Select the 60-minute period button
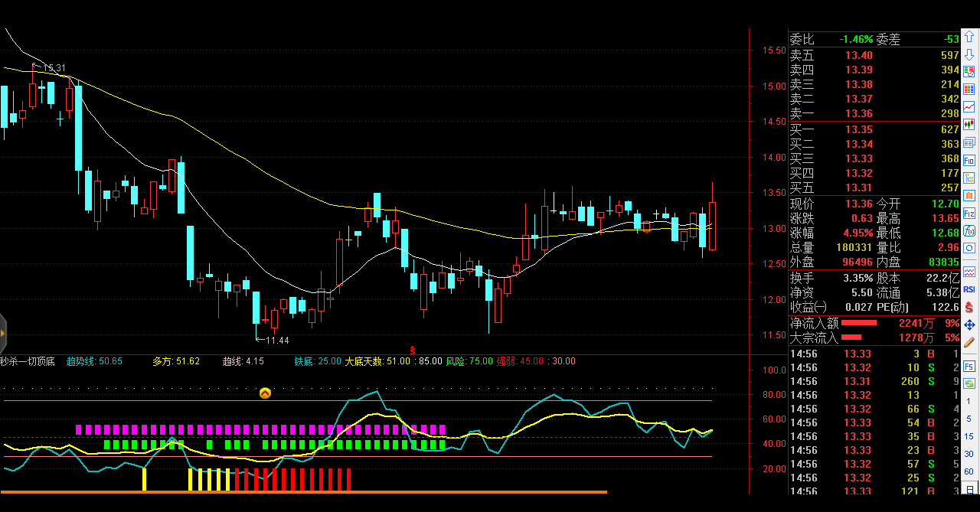Image resolution: width=980 pixels, height=512 pixels. [969, 471]
